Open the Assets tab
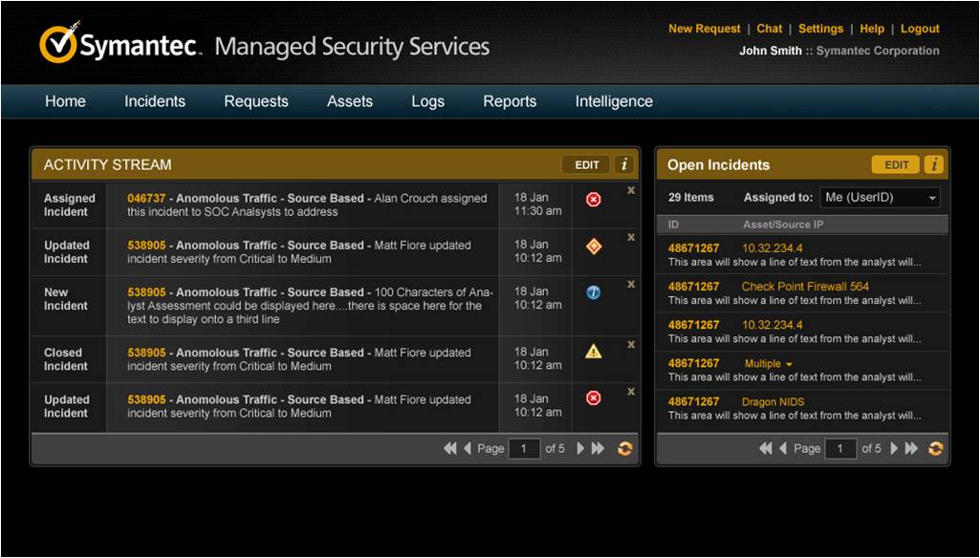Image resolution: width=980 pixels, height=558 pixels. (x=350, y=102)
